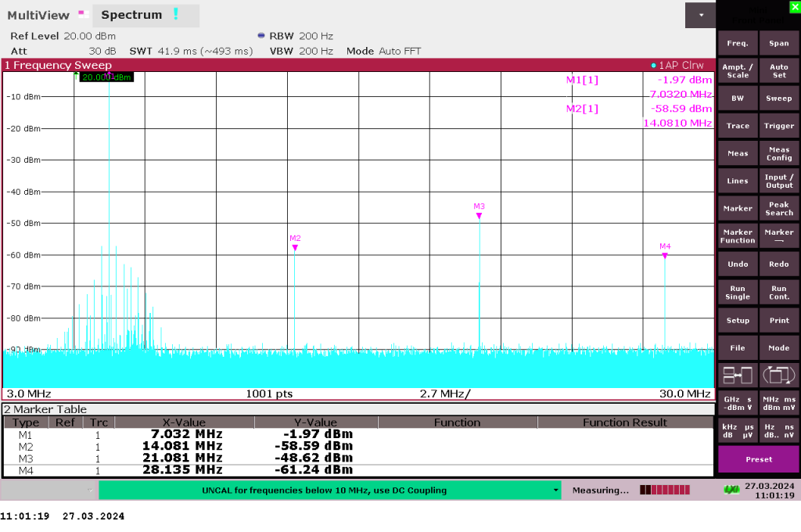801x532 pixels.
Task: Start a Run Single sweep
Action: (738, 293)
